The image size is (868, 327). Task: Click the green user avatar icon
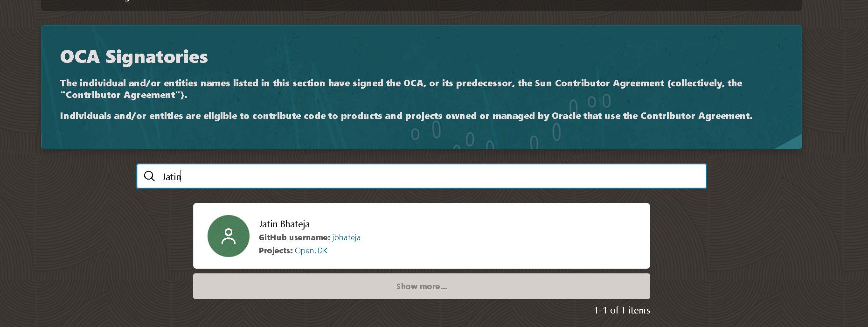[x=229, y=236]
